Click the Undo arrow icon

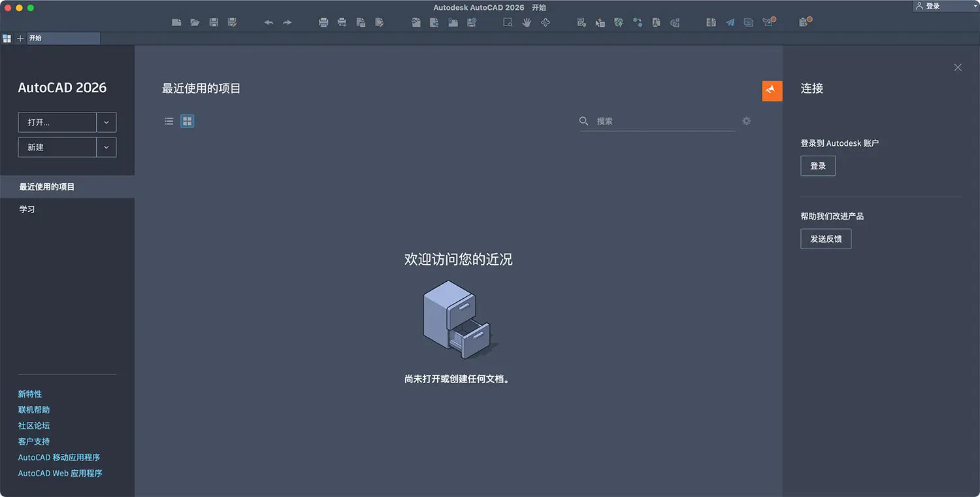click(269, 22)
